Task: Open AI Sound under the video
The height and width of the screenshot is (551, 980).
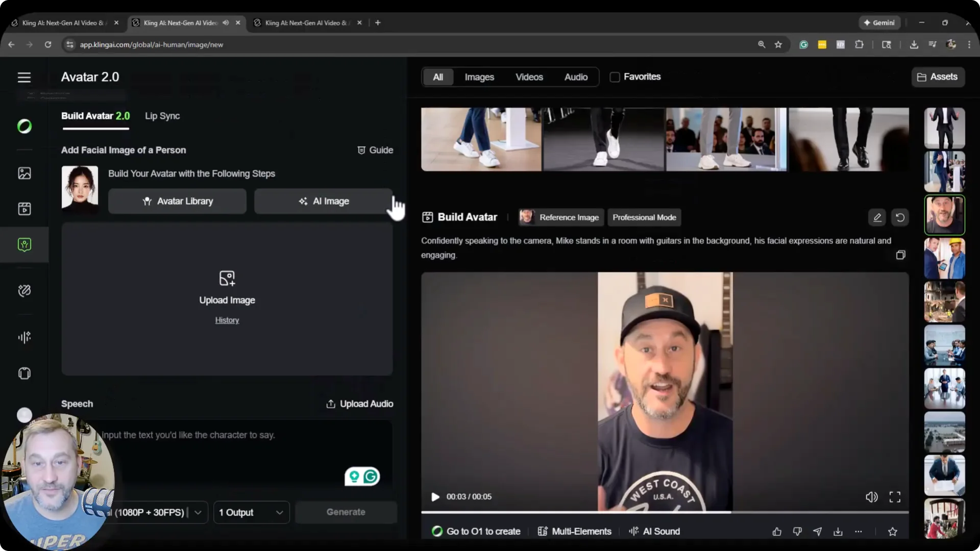Action: coord(654,532)
